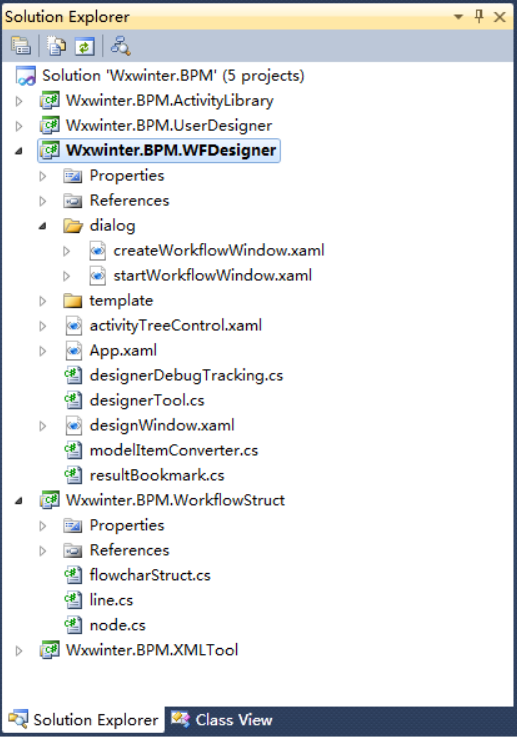Click the designerTool.cs C# file icon
This screenshot has height=737, width=517.
click(x=73, y=400)
